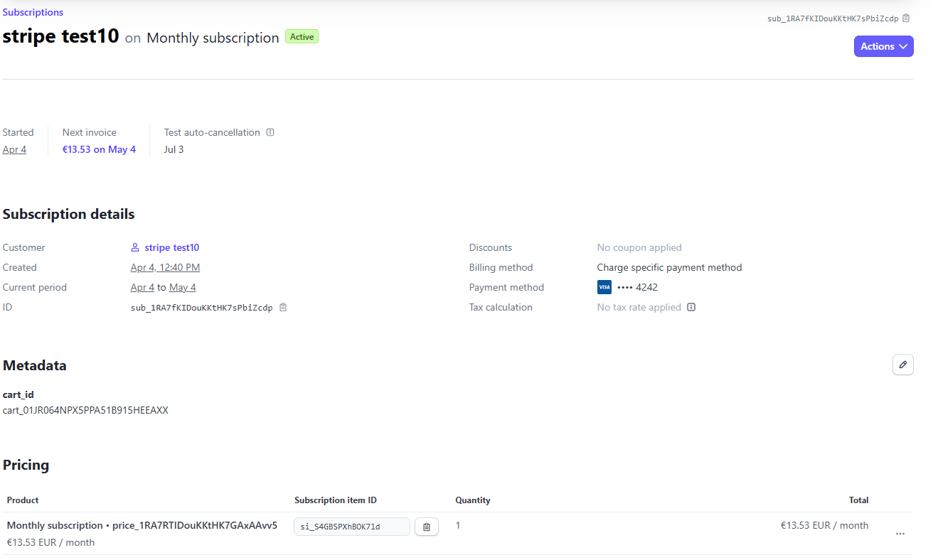The width and height of the screenshot is (938, 560).
Task: Copy the Subscription item ID
Action: (426, 526)
